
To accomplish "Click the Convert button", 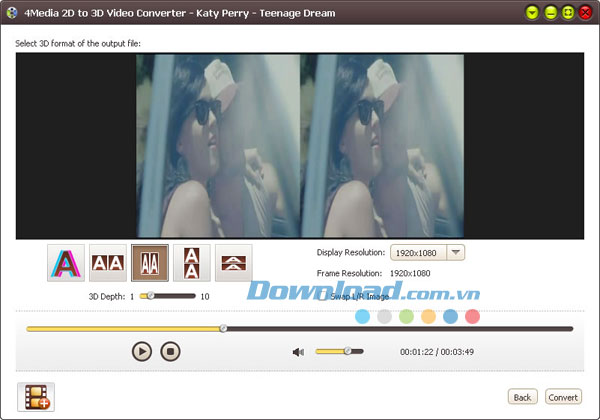I will tap(563, 397).
